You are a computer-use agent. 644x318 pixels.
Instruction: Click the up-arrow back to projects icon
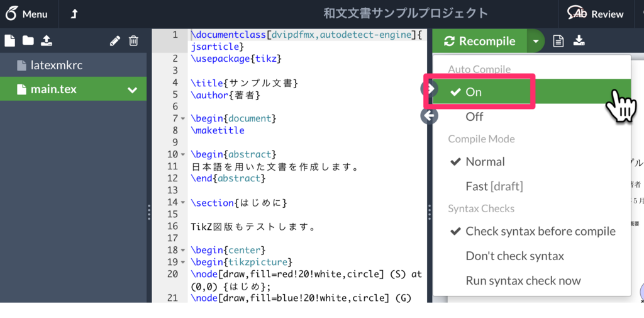click(x=74, y=14)
